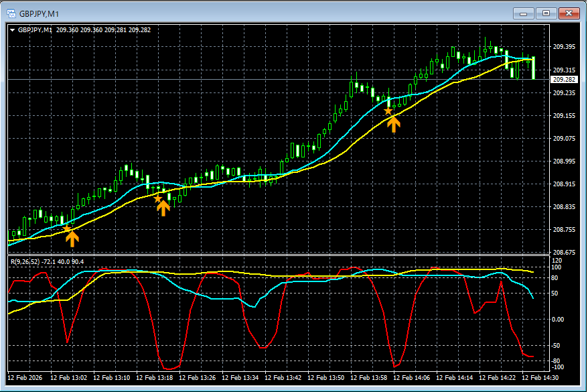Click the horizontal bid price line
The height and width of the screenshot is (392, 588).
click(x=278, y=80)
